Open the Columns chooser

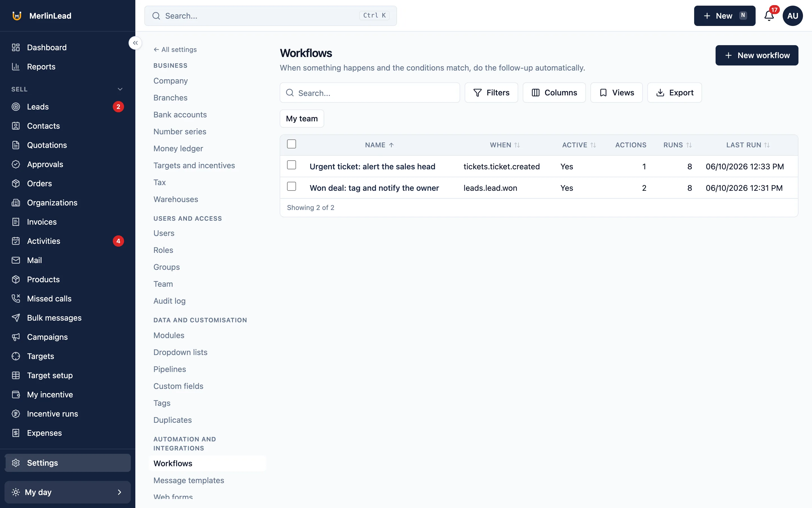coord(554,93)
